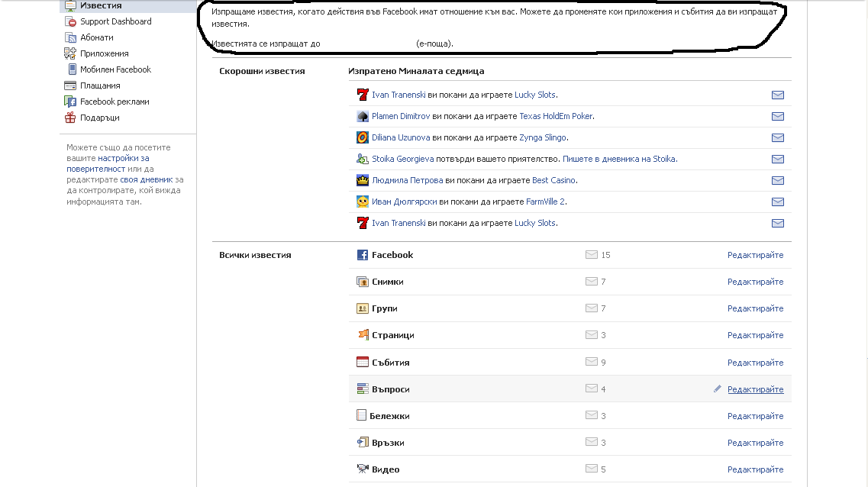Click the Абонати sidebar icon
Screen dimensions: 868x487
click(70, 37)
